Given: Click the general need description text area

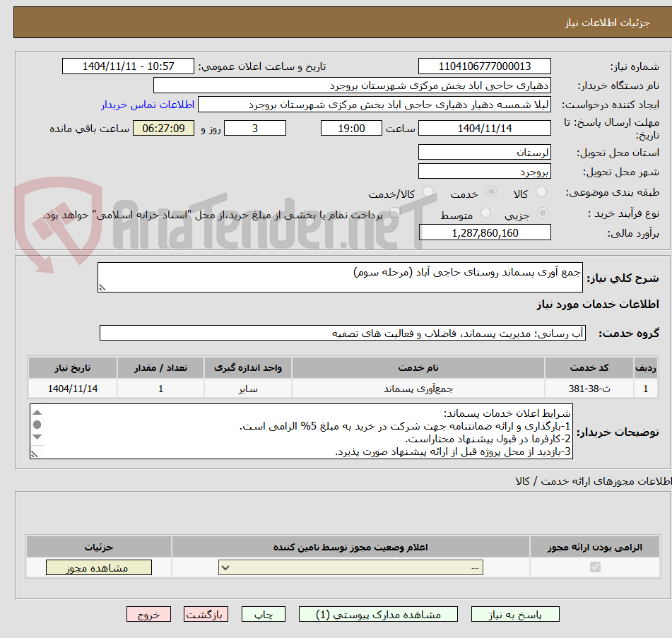Looking at the screenshot, I should coord(340,277).
